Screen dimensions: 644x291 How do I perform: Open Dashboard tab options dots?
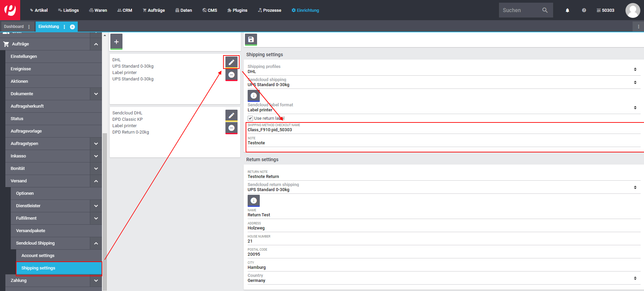[29, 27]
